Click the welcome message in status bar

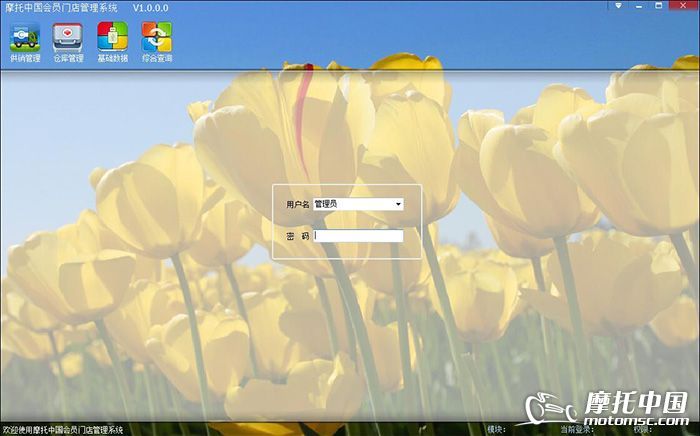tap(62, 430)
